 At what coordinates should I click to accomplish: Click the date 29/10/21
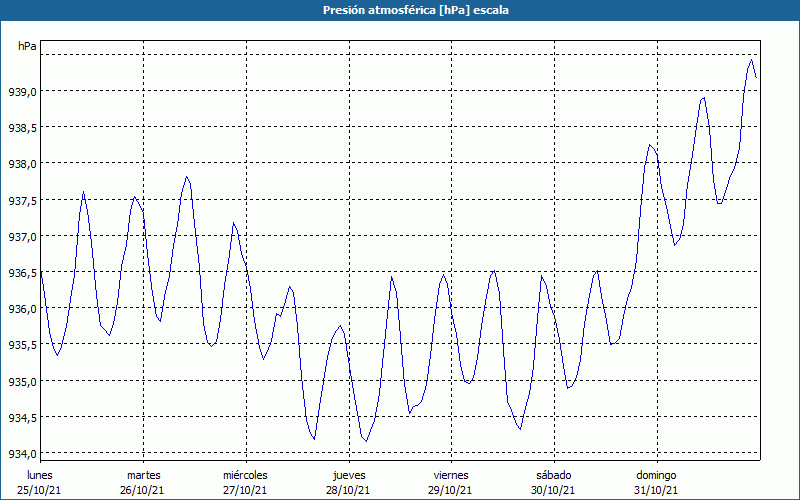451,490
